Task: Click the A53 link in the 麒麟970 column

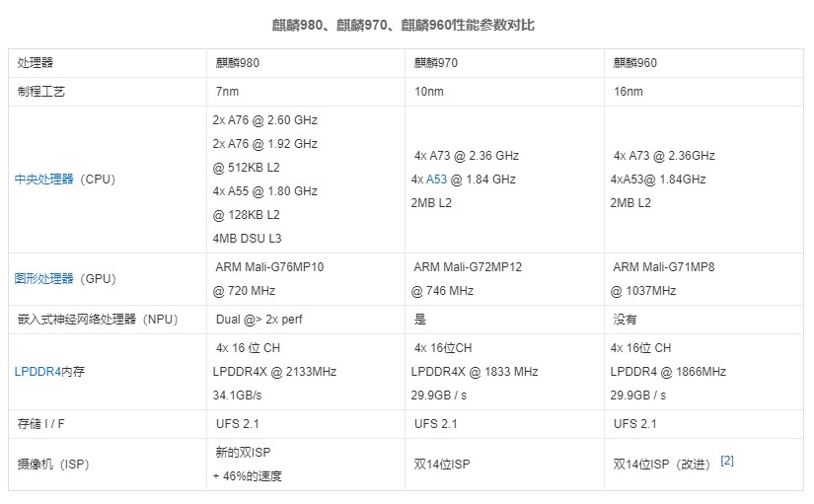Action: 436,180
